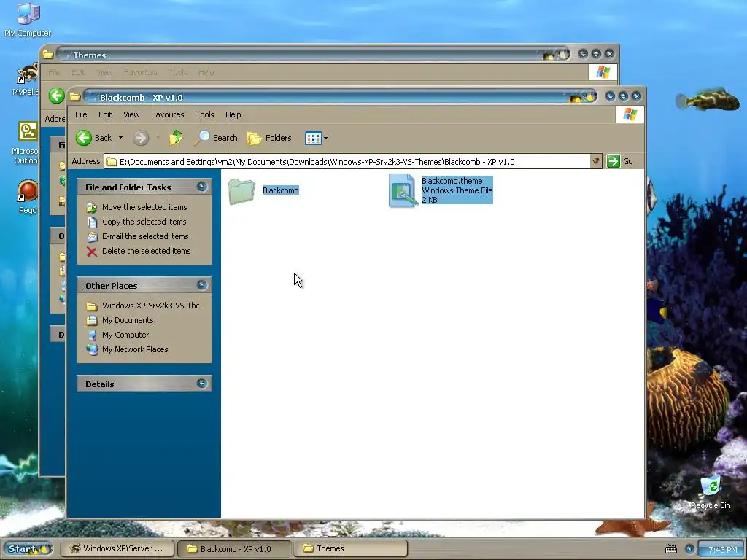This screenshot has height=560, width=747.
Task: Click the Views icon button
Action: [x=313, y=138]
